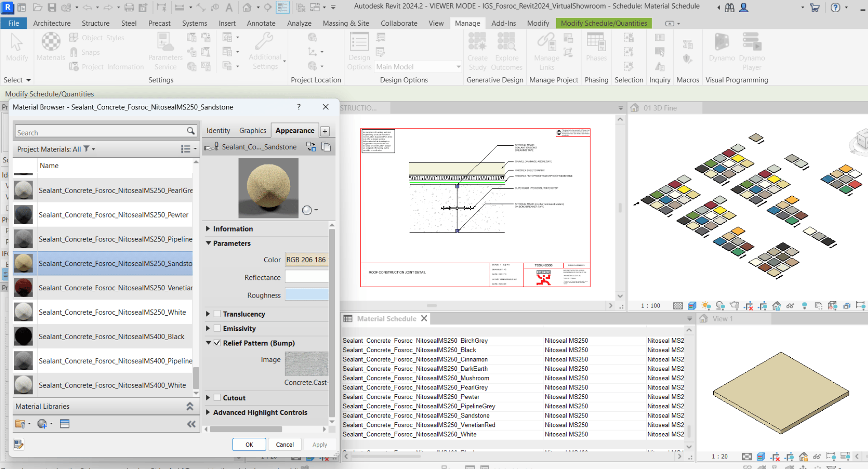
Task: Click the Color RGB 206 186 swatch
Action: point(306,260)
